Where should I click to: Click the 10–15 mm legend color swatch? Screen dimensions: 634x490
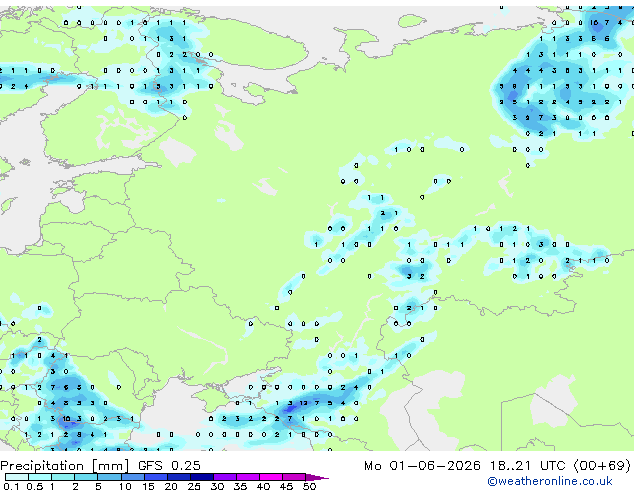click(133, 477)
